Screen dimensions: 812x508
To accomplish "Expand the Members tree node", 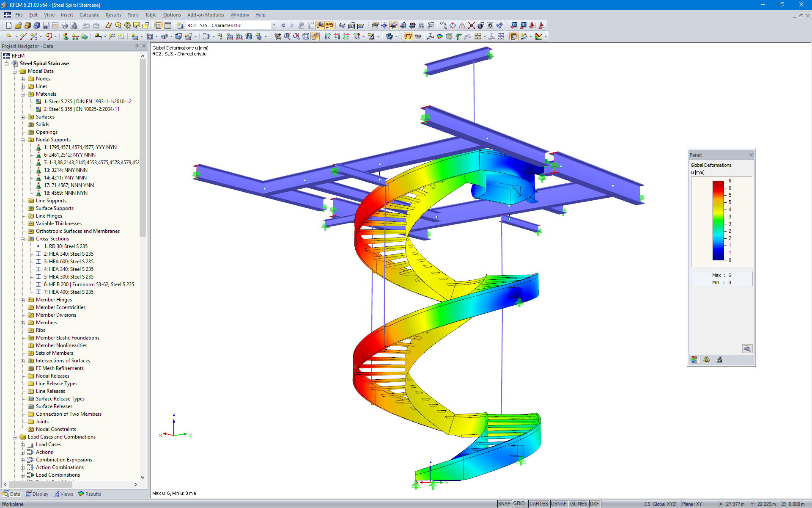I will pos(23,323).
